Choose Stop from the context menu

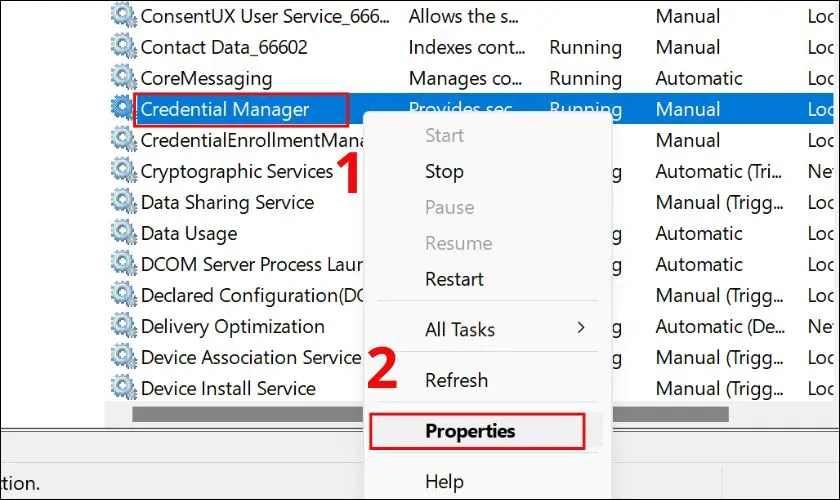click(444, 171)
